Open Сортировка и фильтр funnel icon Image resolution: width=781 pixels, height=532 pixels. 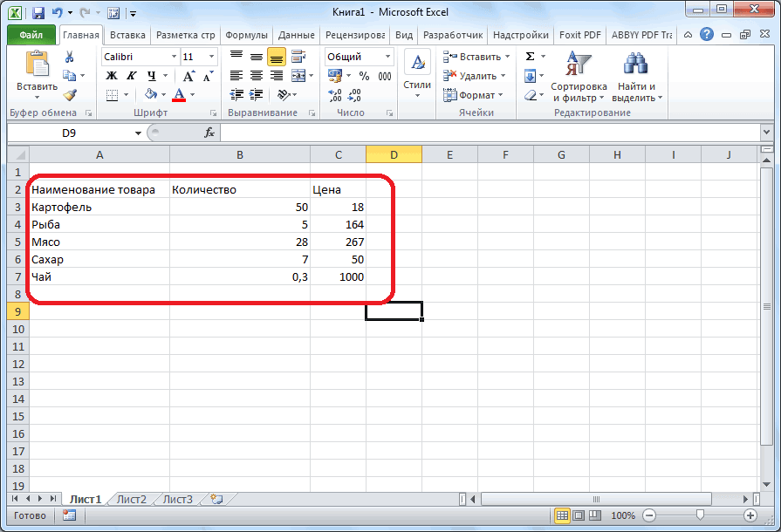click(x=579, y=66)
